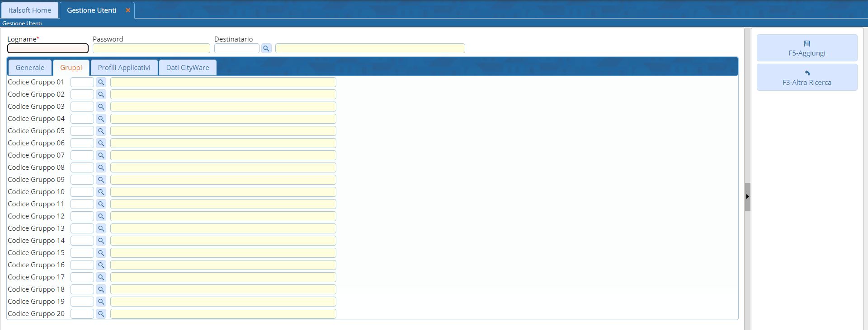Screen dimensions: 868x330
Task: Open search for Codice Gruppo 07
Action: coord(101,155)
